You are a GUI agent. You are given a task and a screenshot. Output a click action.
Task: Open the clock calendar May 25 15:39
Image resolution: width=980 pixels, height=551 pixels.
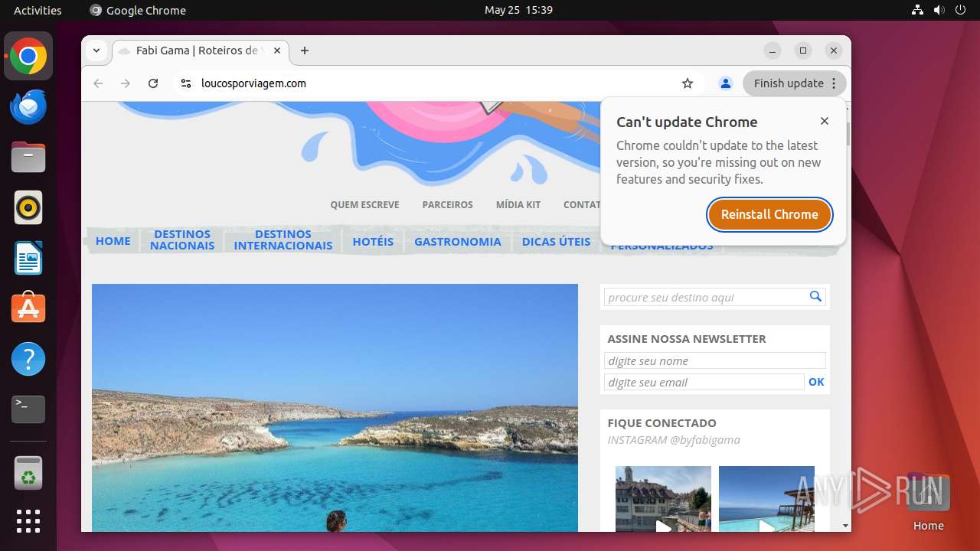click(x=518, y=10)
